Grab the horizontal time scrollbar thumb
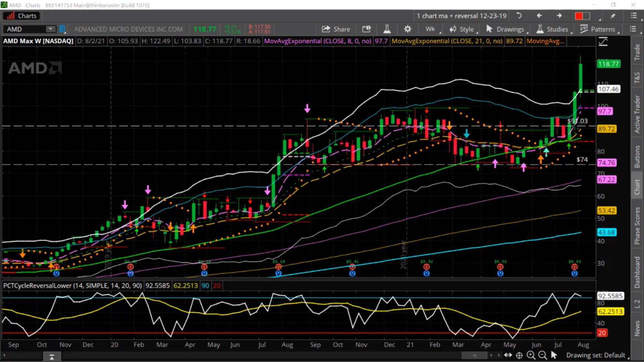The height and width of the screenshot is (362, 644). (474, 355)
